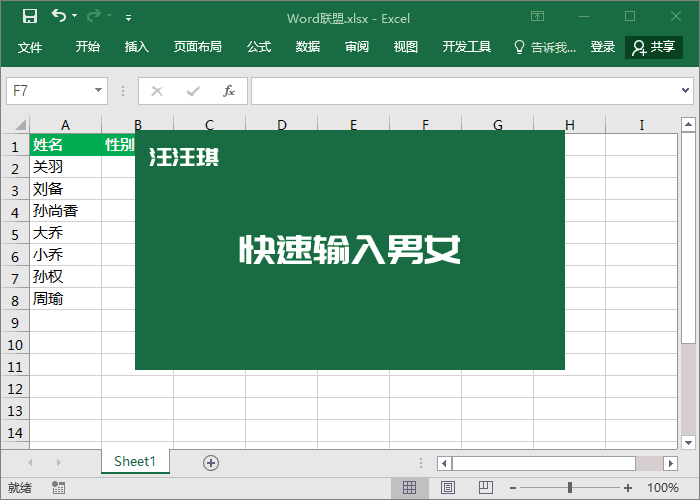Viewport: 700px width, 500px height.
Task: Click cell containing 孙权
Action: tap(66, 277)
